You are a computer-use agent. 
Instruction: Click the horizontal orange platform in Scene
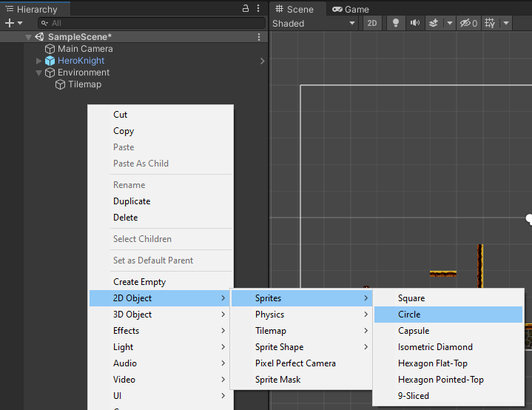(x=443, y=274)
